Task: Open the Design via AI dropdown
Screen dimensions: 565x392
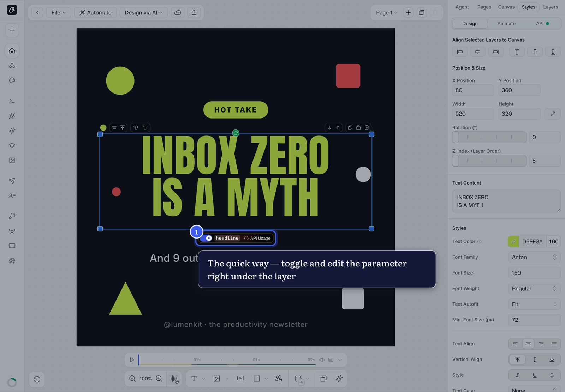Action: pyautogui.click(x=143, y=13)
